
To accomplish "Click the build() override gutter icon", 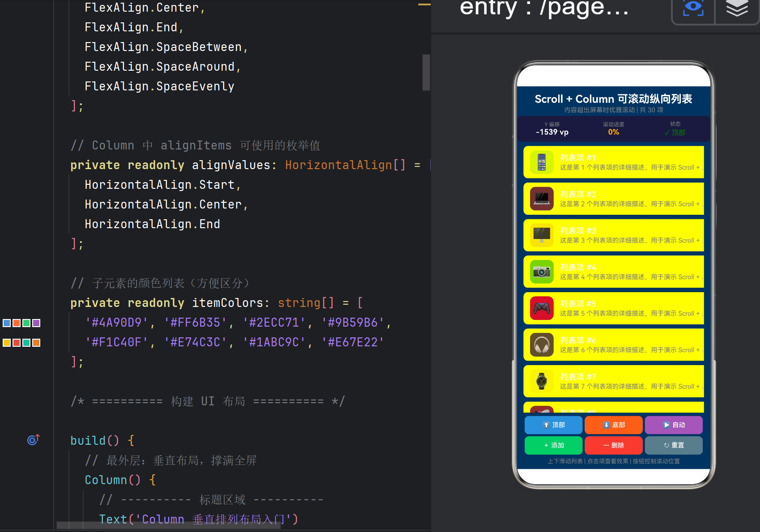I will pyautogui.click(x=34, y=440).
